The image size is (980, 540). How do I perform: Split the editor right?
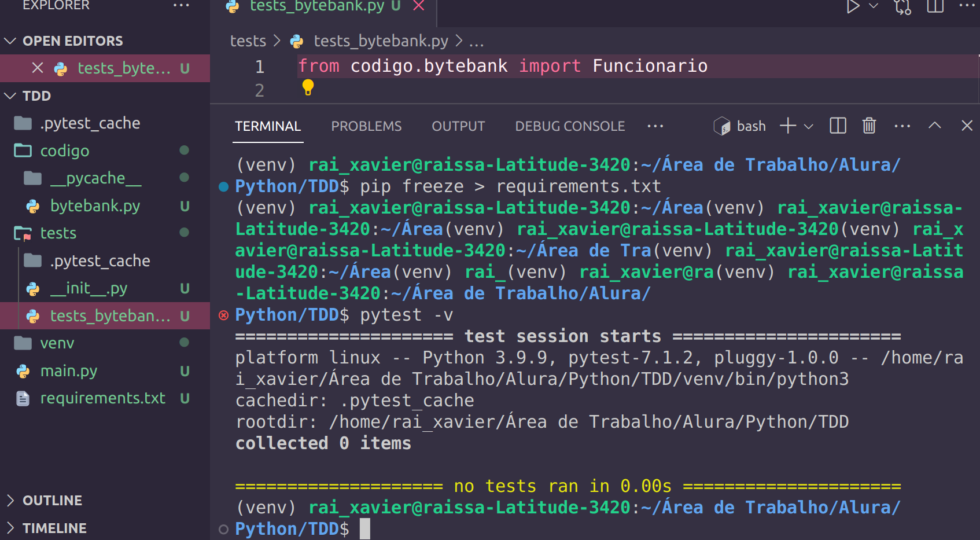[935, 6]
